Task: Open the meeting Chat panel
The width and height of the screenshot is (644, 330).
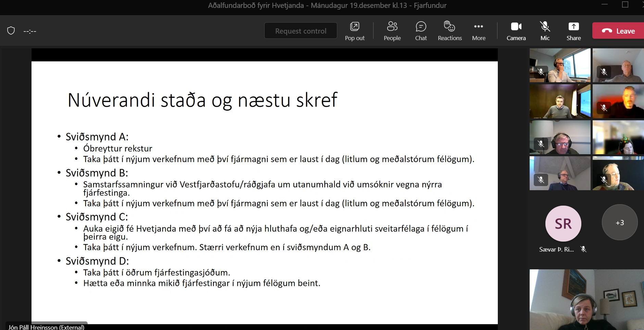Action: click(421, 31)
